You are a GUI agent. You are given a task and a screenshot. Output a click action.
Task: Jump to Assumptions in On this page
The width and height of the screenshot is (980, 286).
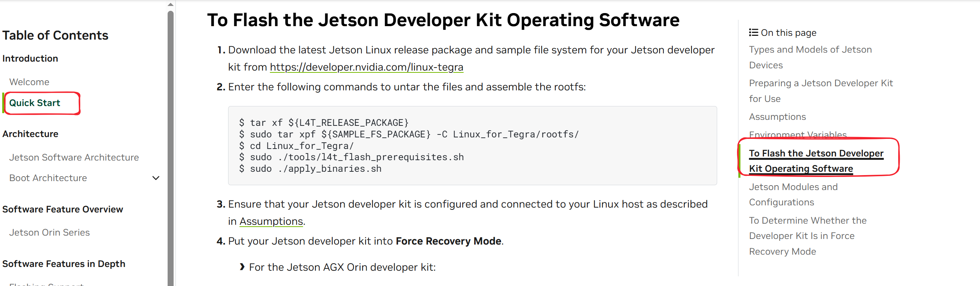777,117
